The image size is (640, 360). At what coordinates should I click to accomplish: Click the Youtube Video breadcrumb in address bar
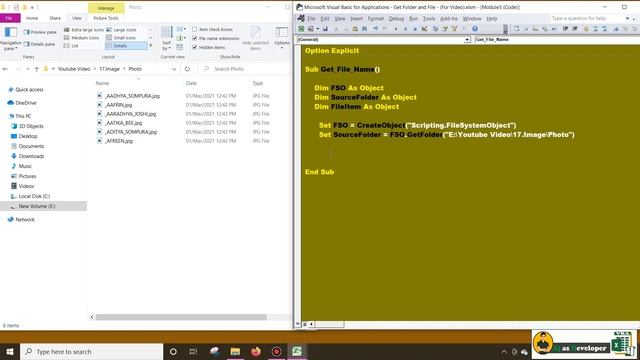73,69
